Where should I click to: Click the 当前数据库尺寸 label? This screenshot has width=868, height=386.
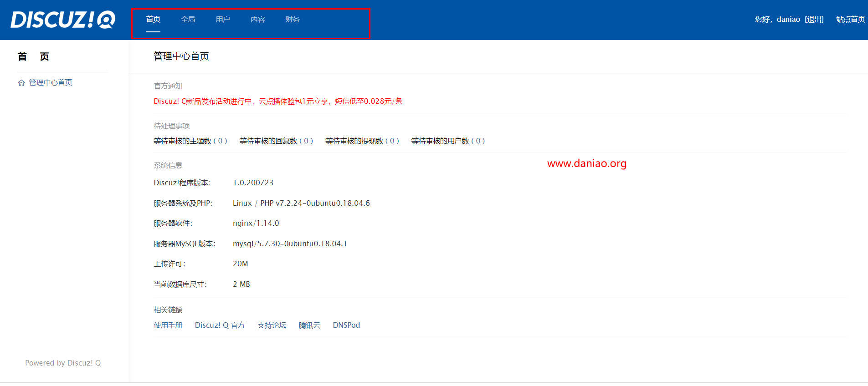click(180, 284)
